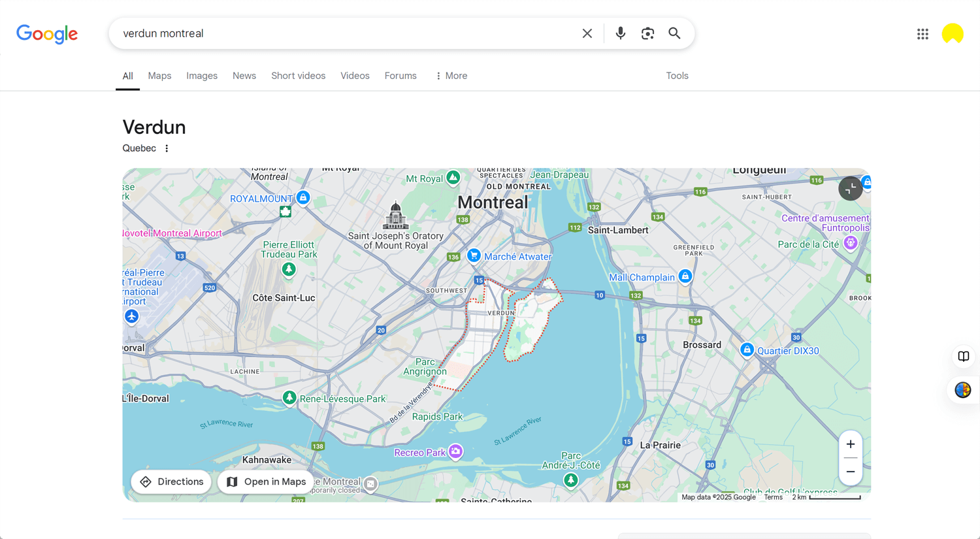Expand the More results menu

pos(450,76)
